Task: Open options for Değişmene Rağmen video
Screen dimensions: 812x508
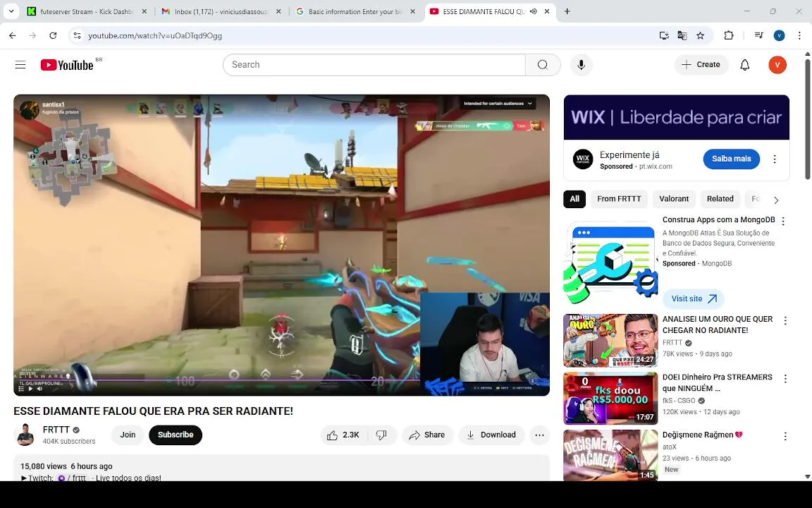Action: (785, 436)
